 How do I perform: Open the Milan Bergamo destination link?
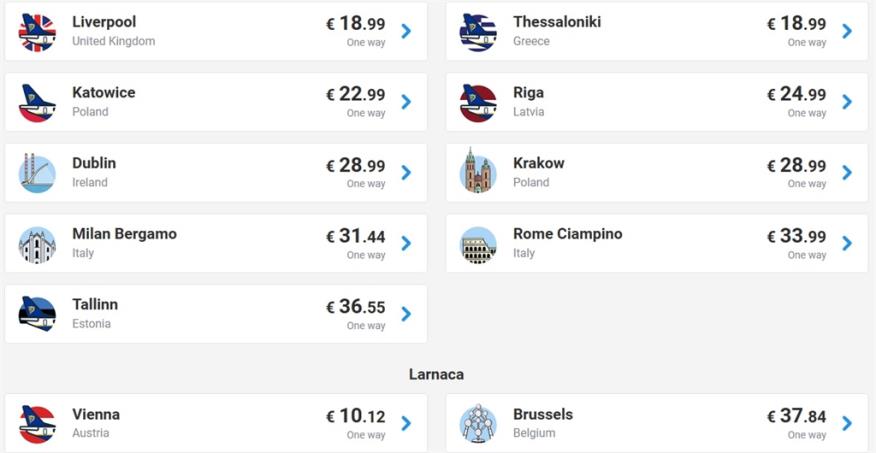tap(124, 234)
